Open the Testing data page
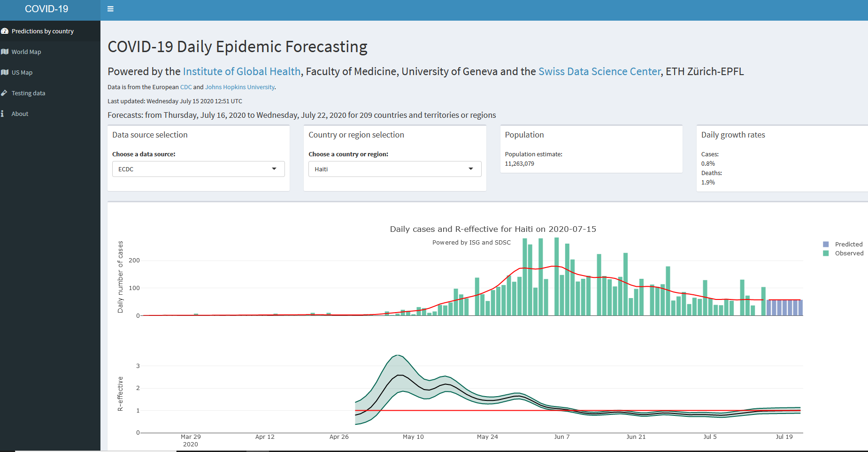Image resolution: width=868 pixels, height=452 pixels. (29, 93)
